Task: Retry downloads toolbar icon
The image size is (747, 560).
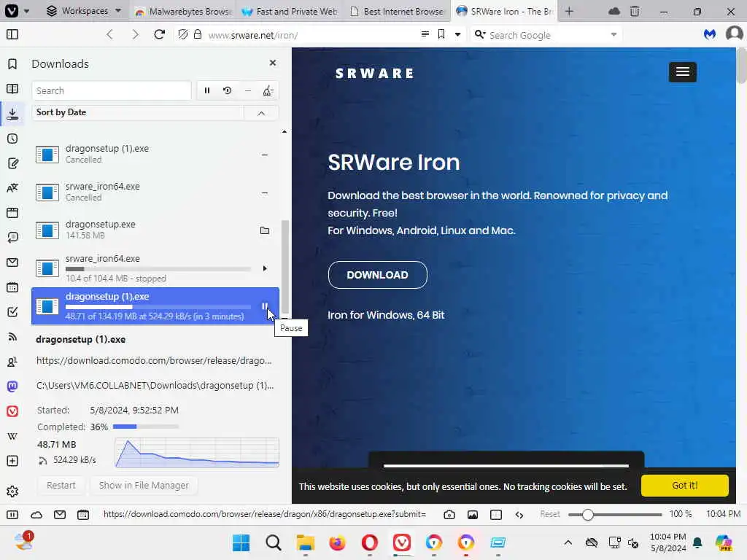Action: [x=228, y=90]
